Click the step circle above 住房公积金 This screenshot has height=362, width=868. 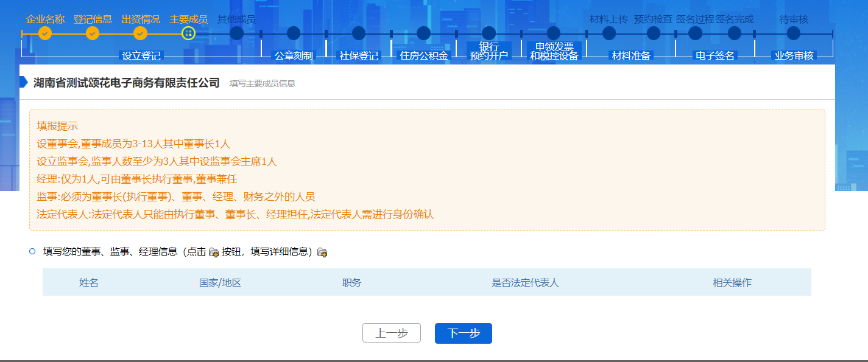[423, 33]
